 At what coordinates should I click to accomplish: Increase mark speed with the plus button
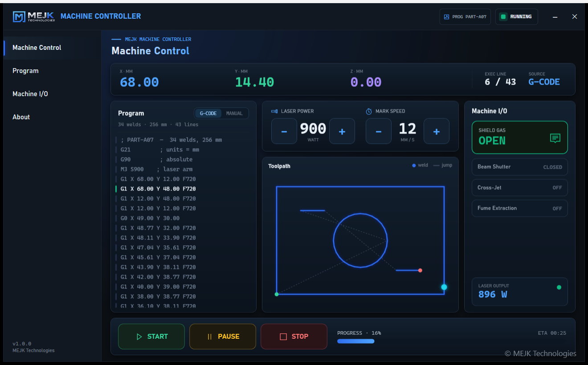click(x=437, y=131)
